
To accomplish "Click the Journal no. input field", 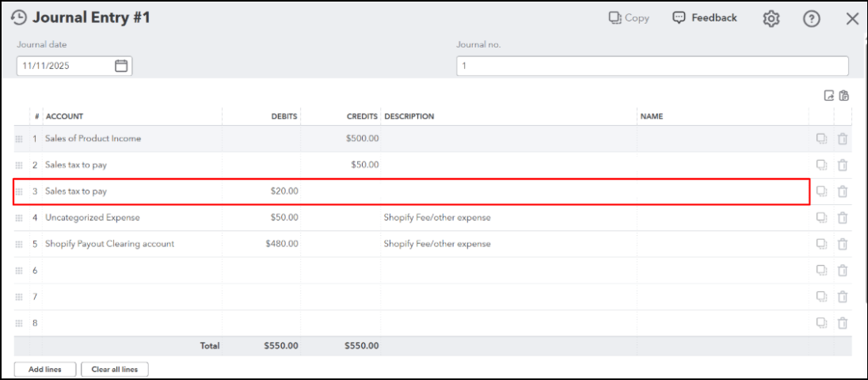I will click(x=652, y=66).
